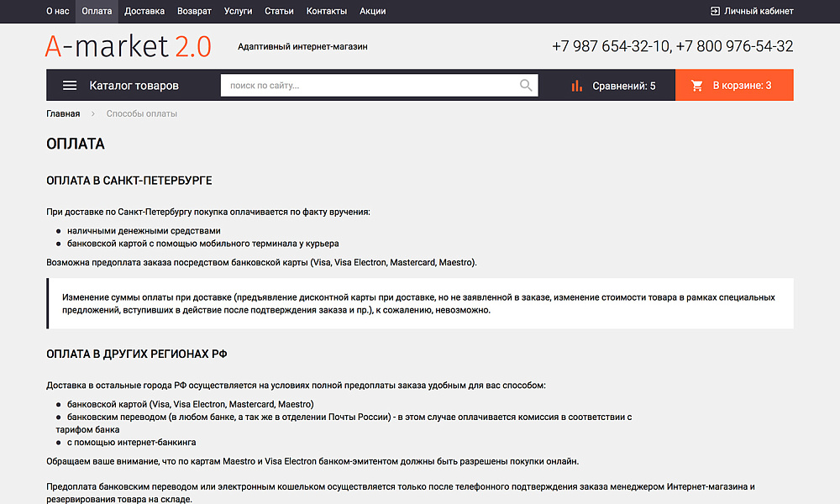
Task: Open the Каталог товаров hamburger menu icon
Action: [70, 85]
